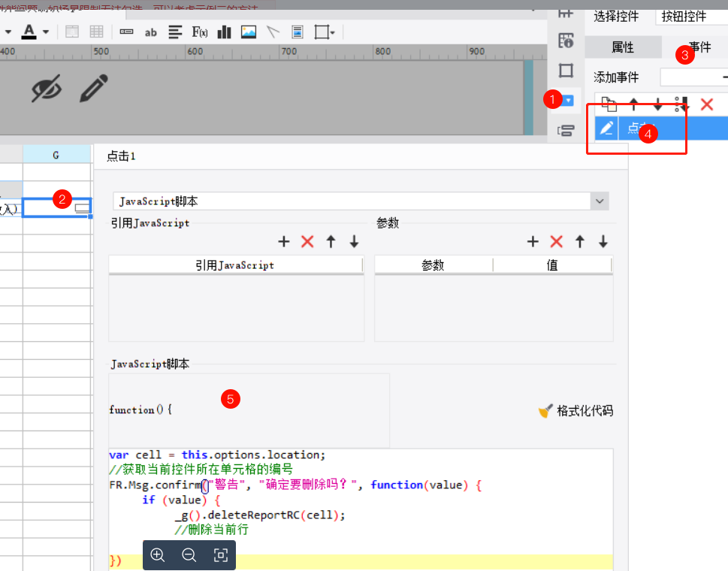Click the 引用JavaScript column header
The height and width of the screenshot is (571, 728).
tap(235, 265)
